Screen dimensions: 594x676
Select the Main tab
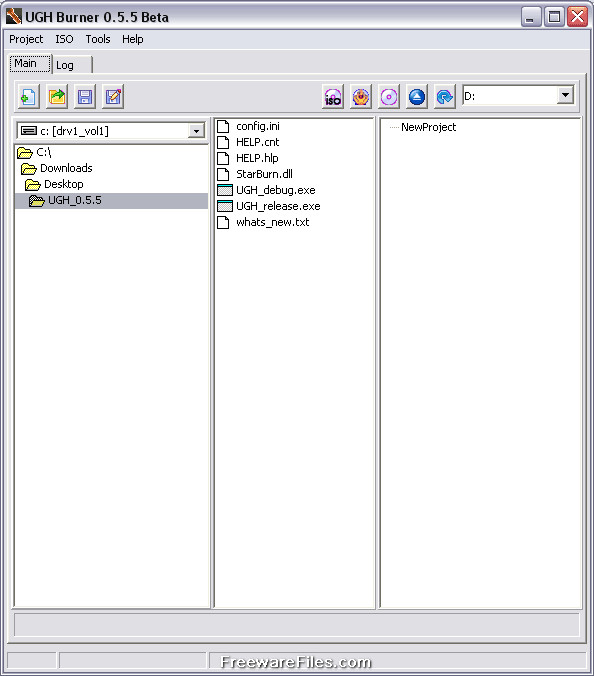coord(30,63)
